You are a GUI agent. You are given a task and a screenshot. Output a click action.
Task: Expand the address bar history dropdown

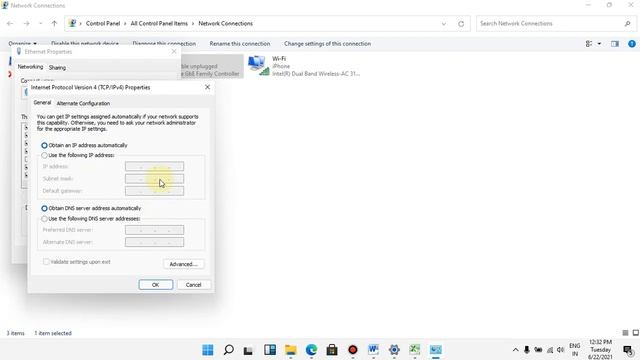[x=444, y=24]
